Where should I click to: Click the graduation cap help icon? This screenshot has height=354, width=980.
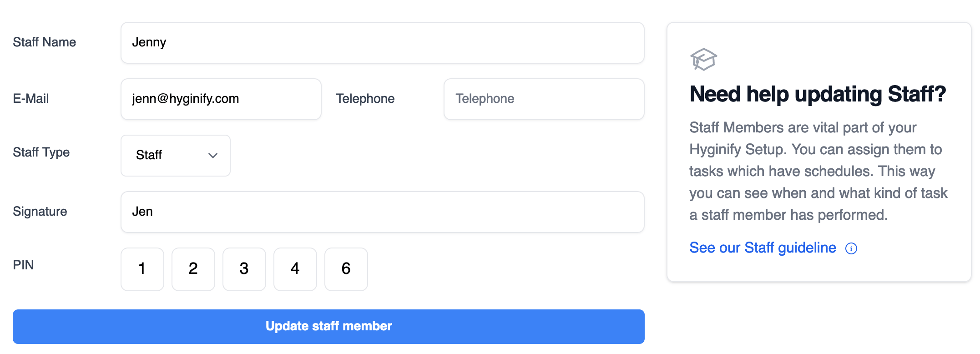tap(703, 60)
